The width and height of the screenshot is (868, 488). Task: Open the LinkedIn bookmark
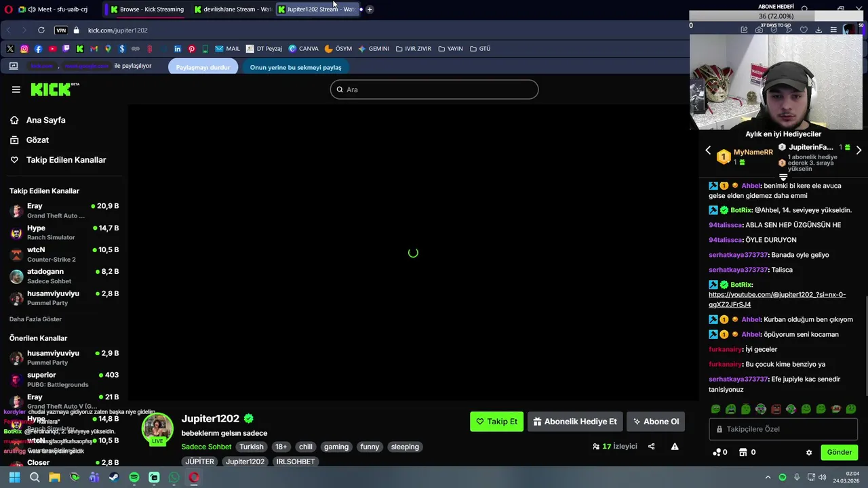(x=178, y=49)
